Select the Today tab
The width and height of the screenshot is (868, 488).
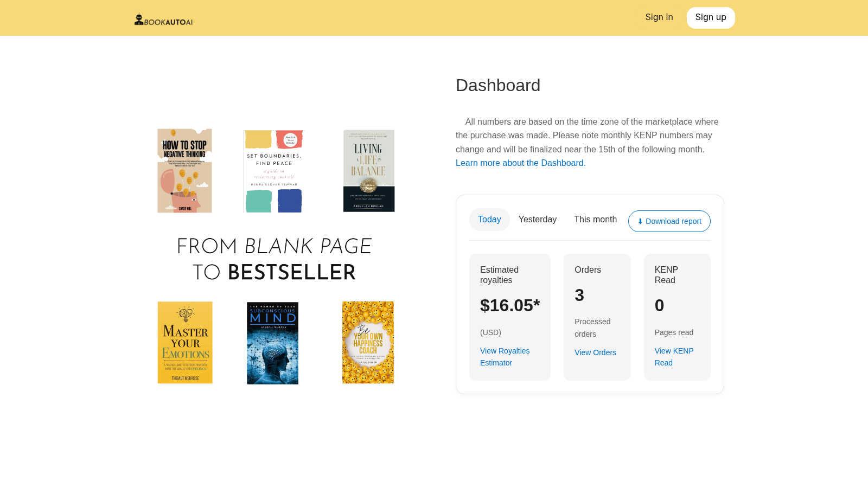(x=489, y=220)
